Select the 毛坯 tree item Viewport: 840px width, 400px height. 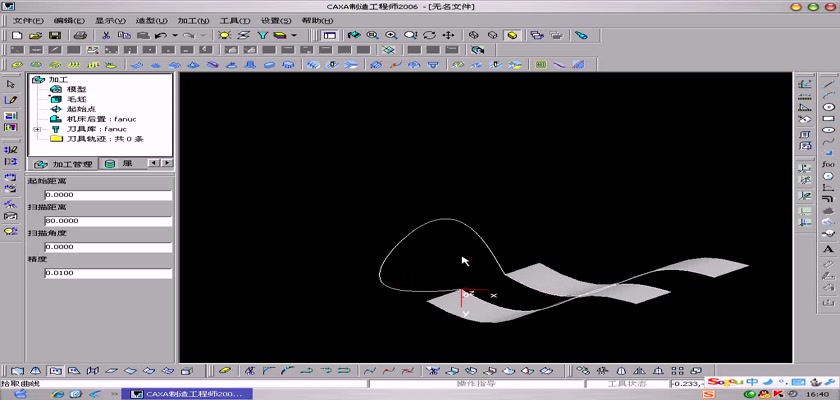point(76,99)
